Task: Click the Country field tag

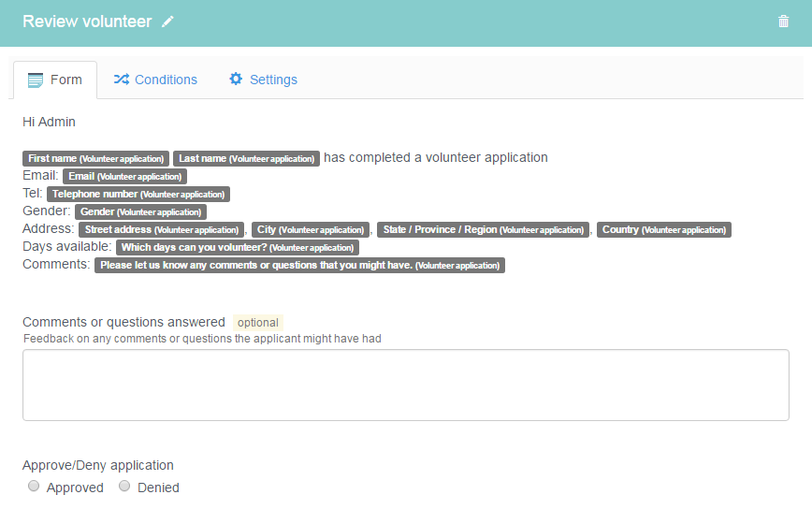Action: pos(664,229)
